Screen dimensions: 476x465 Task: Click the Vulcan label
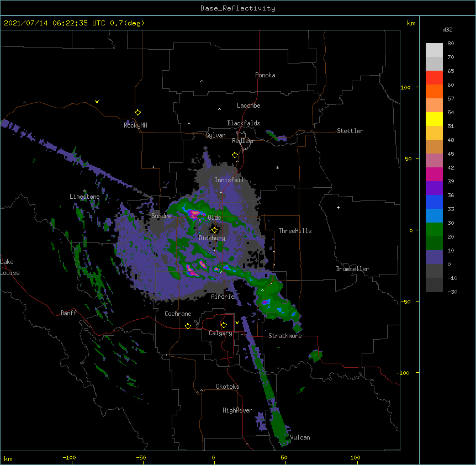click(300, 437)
